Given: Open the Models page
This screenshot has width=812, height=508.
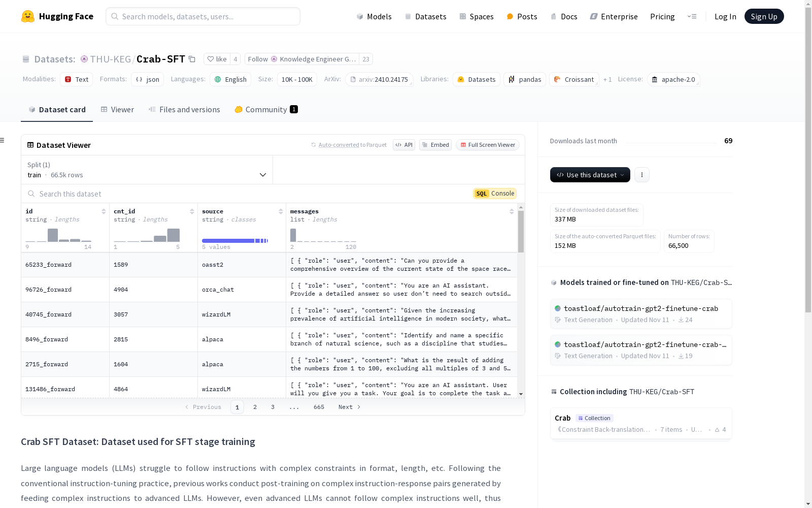Looking at the screenshot, I should pos(374,16).
